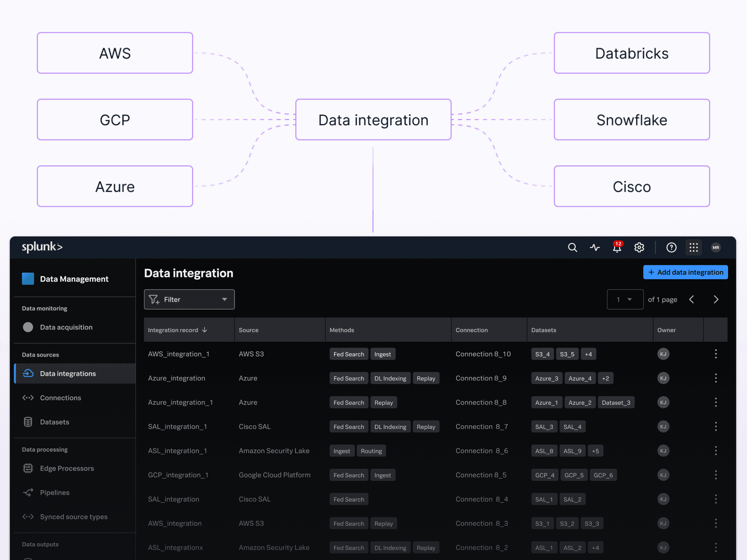Screen dimensions: 747x560
Task: Click the search magnifier icon in header
Action: coord(572,247)
